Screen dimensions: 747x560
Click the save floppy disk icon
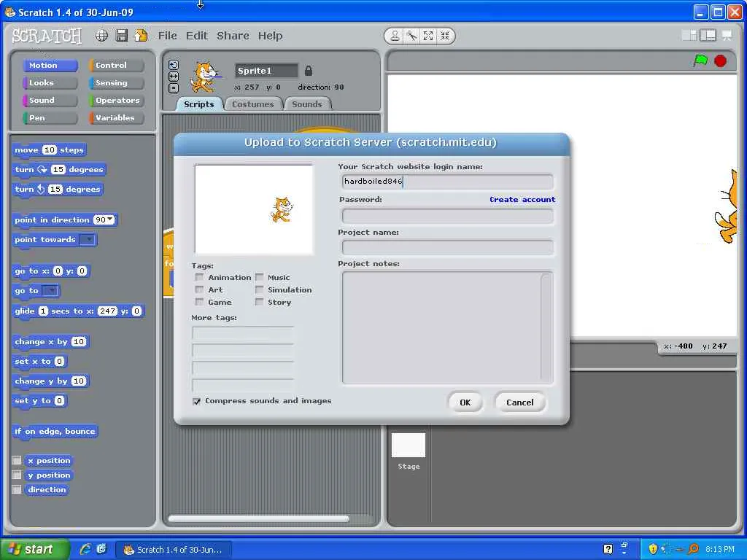pos(122,36)
